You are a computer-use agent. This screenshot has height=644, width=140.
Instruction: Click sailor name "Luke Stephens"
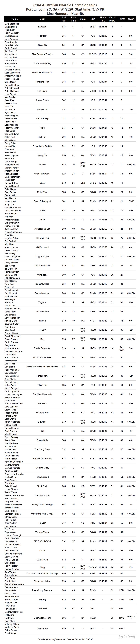[x=12, y=24]
